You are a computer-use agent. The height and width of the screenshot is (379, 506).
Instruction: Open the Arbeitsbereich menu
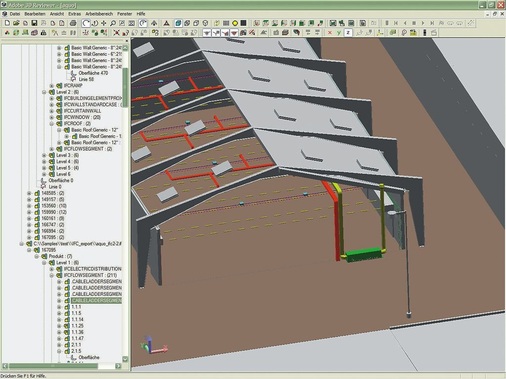[x=99, y=14]
